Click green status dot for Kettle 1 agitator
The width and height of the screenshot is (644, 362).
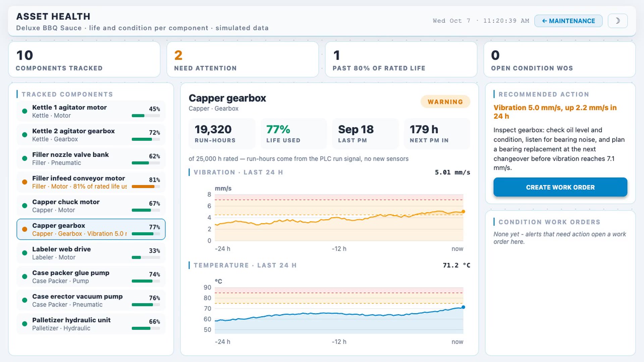click(24, 111)
